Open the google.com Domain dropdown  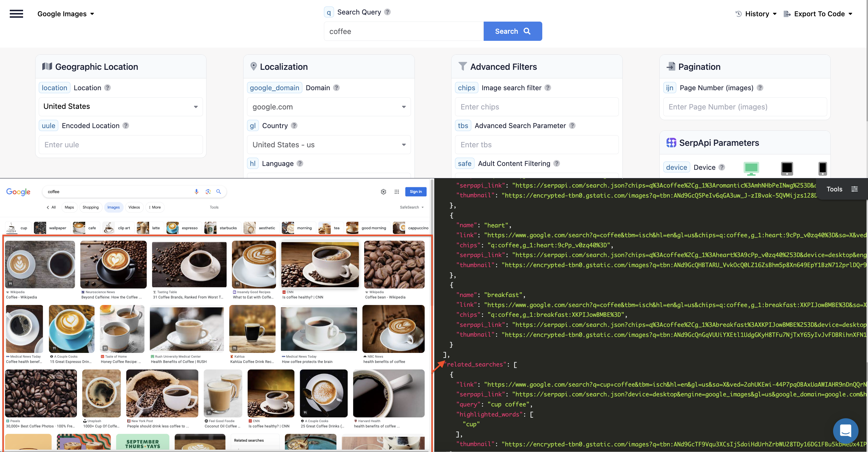329,106
